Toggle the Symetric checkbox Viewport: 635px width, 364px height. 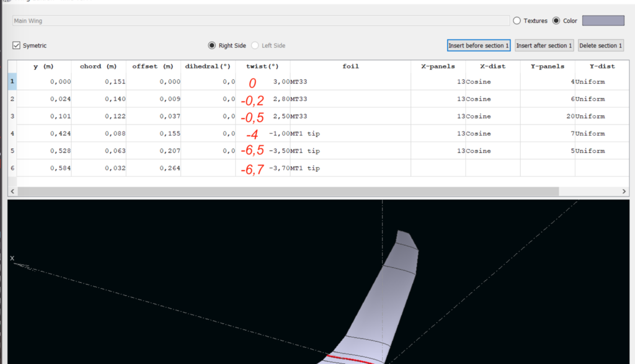[x=17, y=45]
